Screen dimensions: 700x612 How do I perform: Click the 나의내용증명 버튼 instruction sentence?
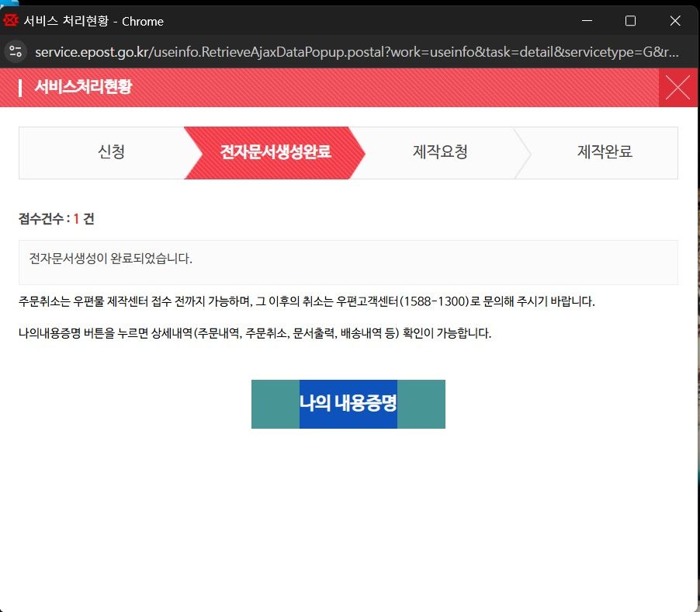[255, 334]
